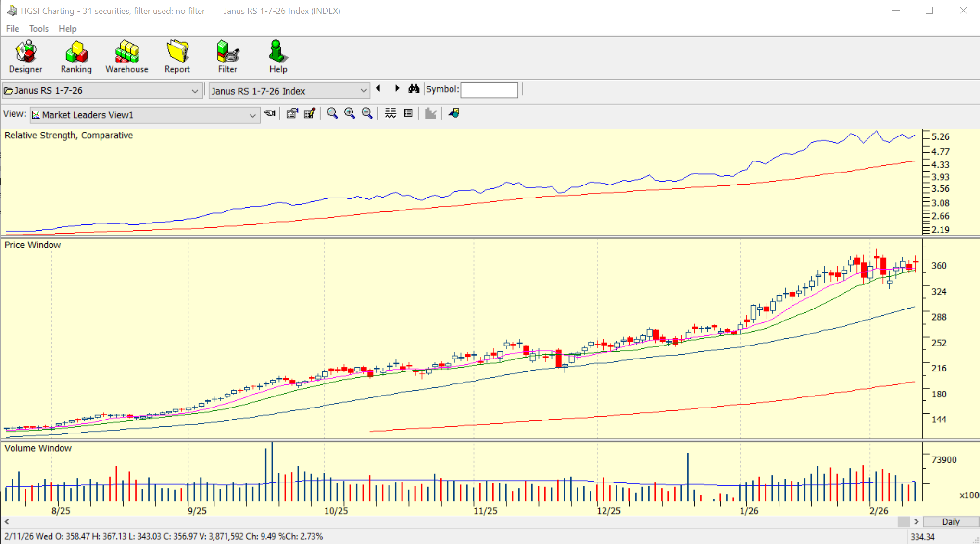The height and width of the screenshot is (544, 980).
Task: Go to next security arrow
Action: click(397, 89)
